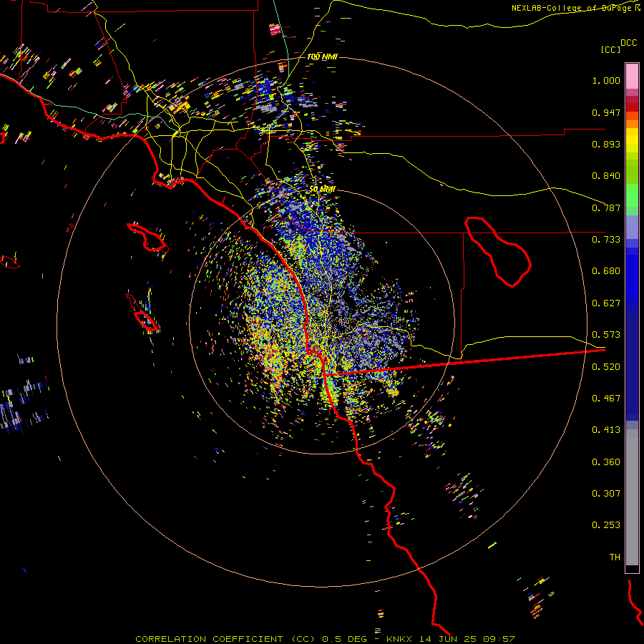The width and height of the screenshot is (644, 644).
Task: Select the 0.947 legend value
Action: coord(606,112)
